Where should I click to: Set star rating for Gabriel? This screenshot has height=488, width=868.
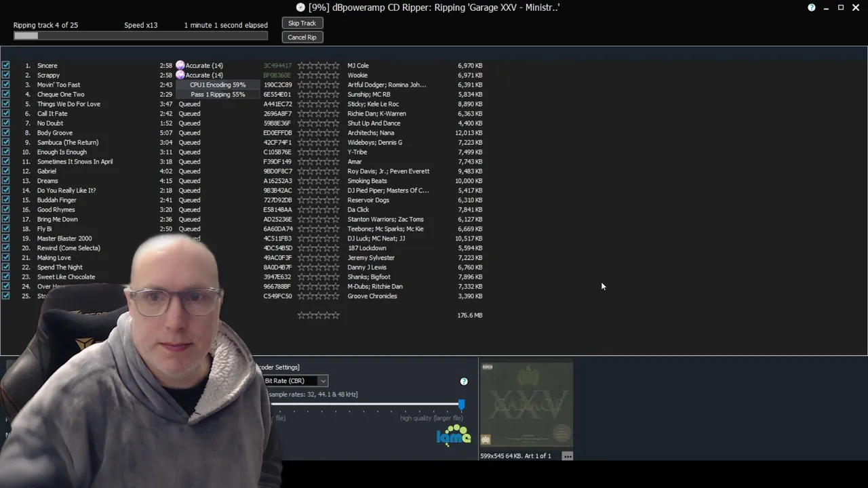pyautogui.click(x=319, y=171)
